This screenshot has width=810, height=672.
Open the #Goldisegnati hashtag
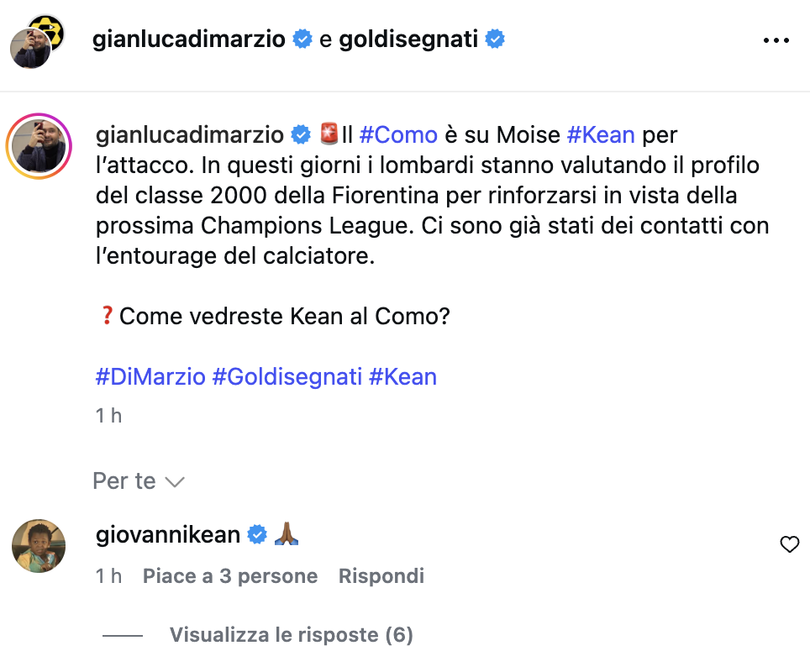(x=287, y=376)
